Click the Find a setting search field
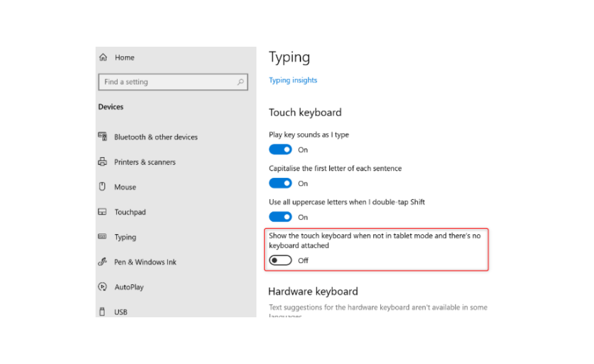This screenshot has width=594, height=364. tap(168, 82)
